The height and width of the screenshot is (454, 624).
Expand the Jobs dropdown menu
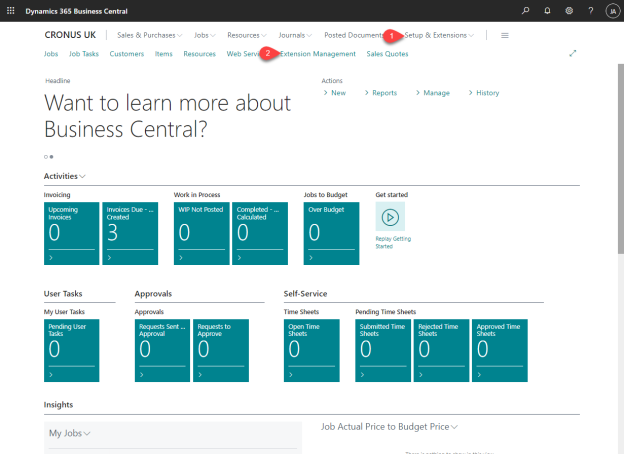(205, 35)
